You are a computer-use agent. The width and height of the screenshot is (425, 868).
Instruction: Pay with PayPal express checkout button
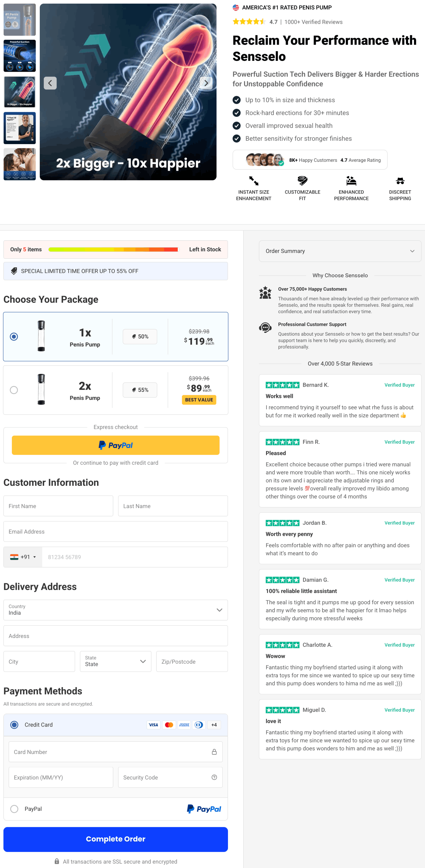pyautogui.click(x=116, y=445)
